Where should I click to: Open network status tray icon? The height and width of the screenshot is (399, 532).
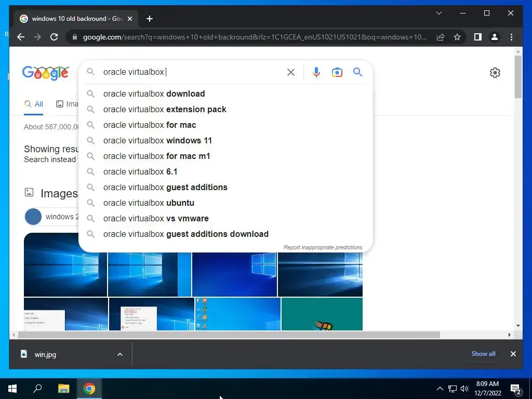453,389
